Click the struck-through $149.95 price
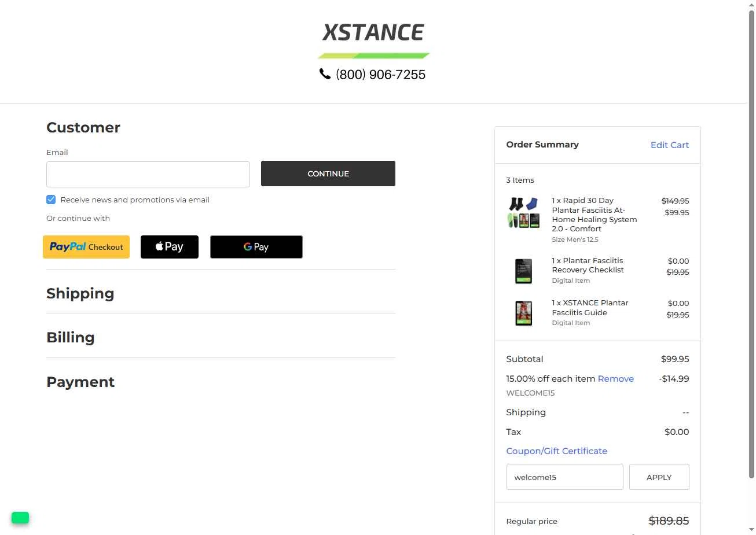Image resolution: width=756 pixels, height=535 pixels. (x=676, y=201)
